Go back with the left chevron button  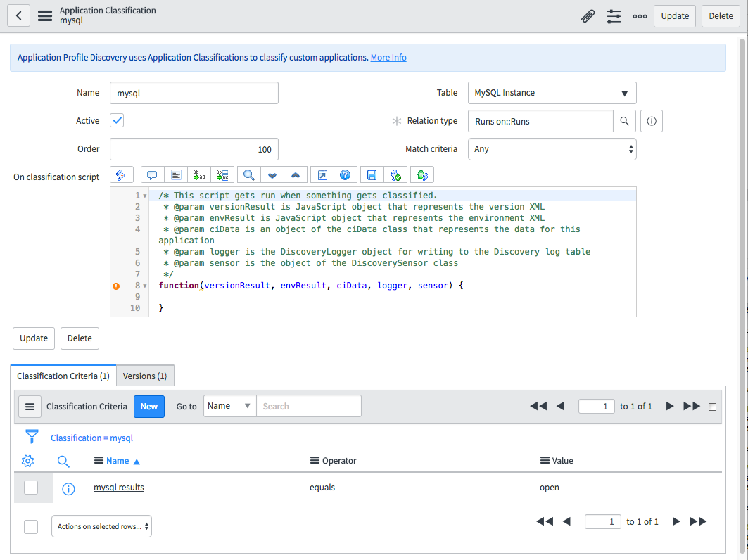point(18,15)
